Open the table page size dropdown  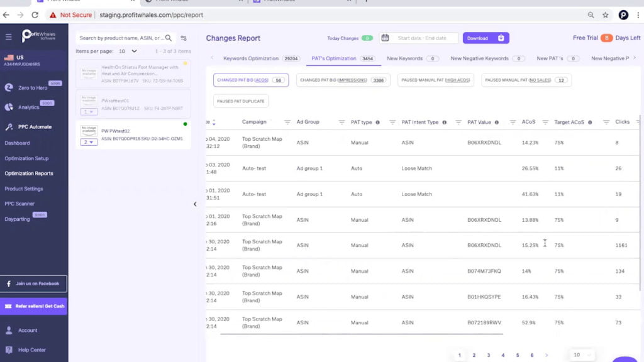click(x=582, y=355)
